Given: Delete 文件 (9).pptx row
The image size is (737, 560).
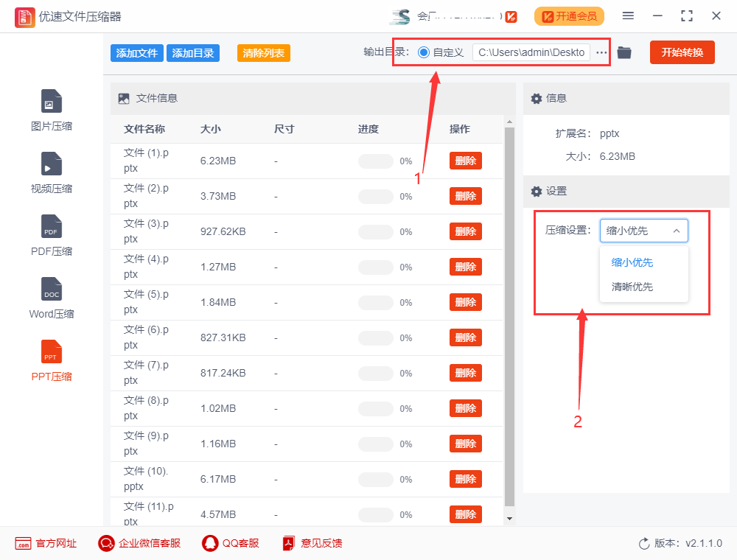Looking at the screenshot, I should 466,444.
